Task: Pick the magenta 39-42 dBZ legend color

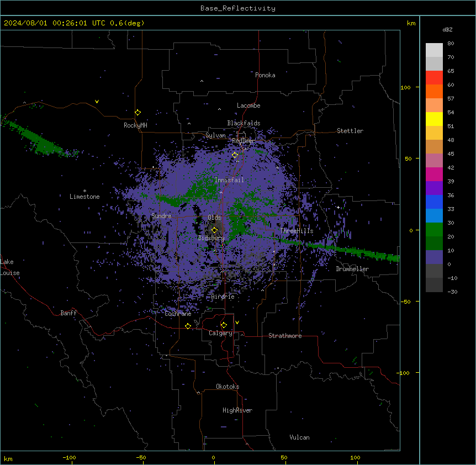Action: coord(434,174)
